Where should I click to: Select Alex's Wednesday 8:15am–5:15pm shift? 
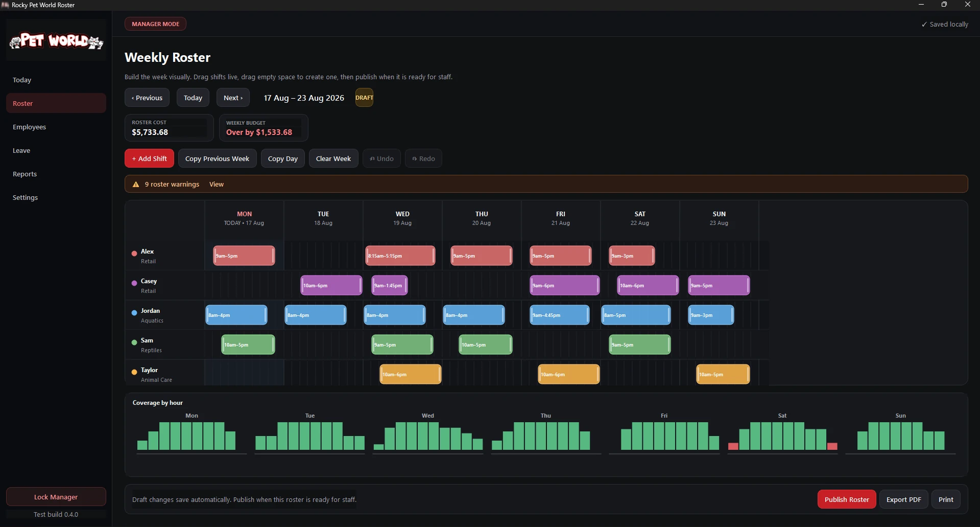[x=400, y=256]
